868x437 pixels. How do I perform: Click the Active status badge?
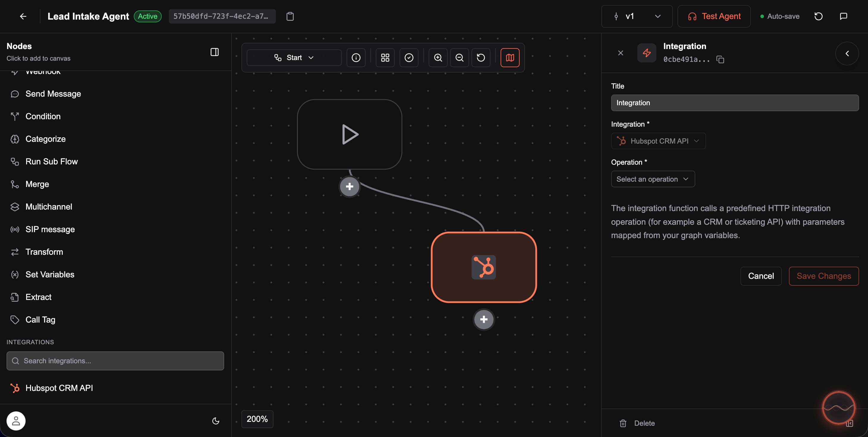[147, 16]
